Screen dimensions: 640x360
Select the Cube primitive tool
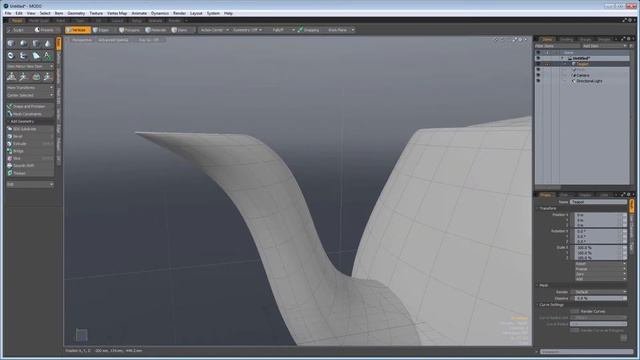click(x=11, y=44)
